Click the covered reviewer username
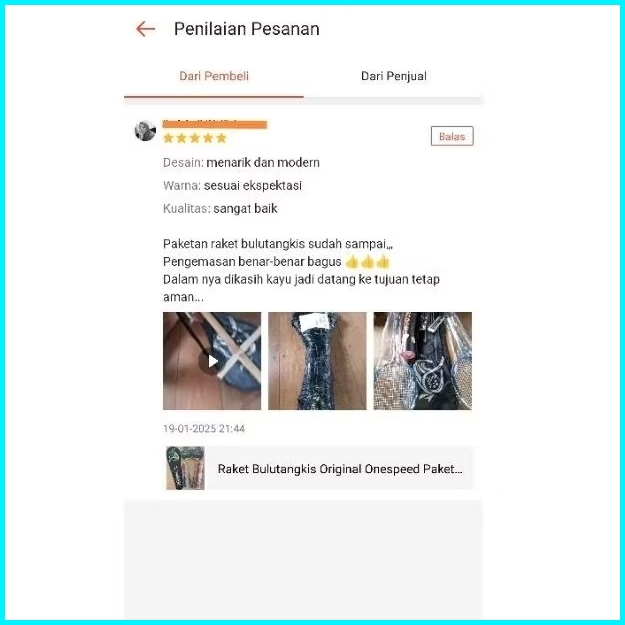The width and height of the screenshot is (625, 625). 215,124
